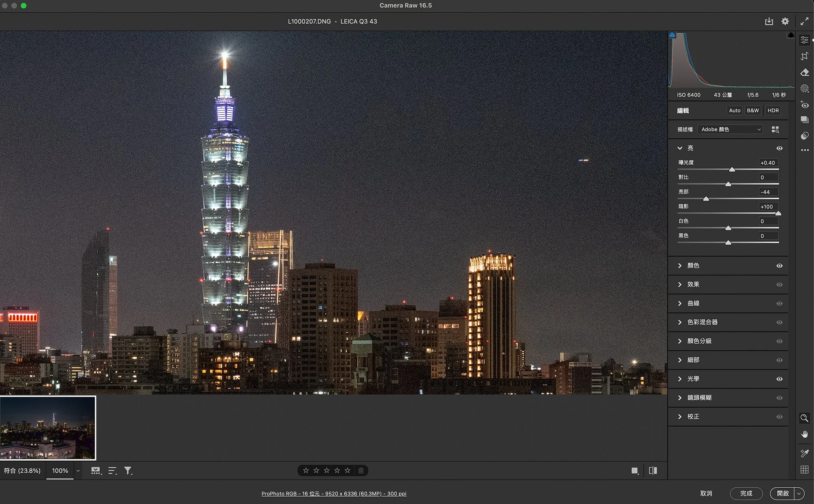Image resolution: width=814 pixels, height=504 pixels.
Task: Click the 曝光度 slider handle
Action: [732, 170]
